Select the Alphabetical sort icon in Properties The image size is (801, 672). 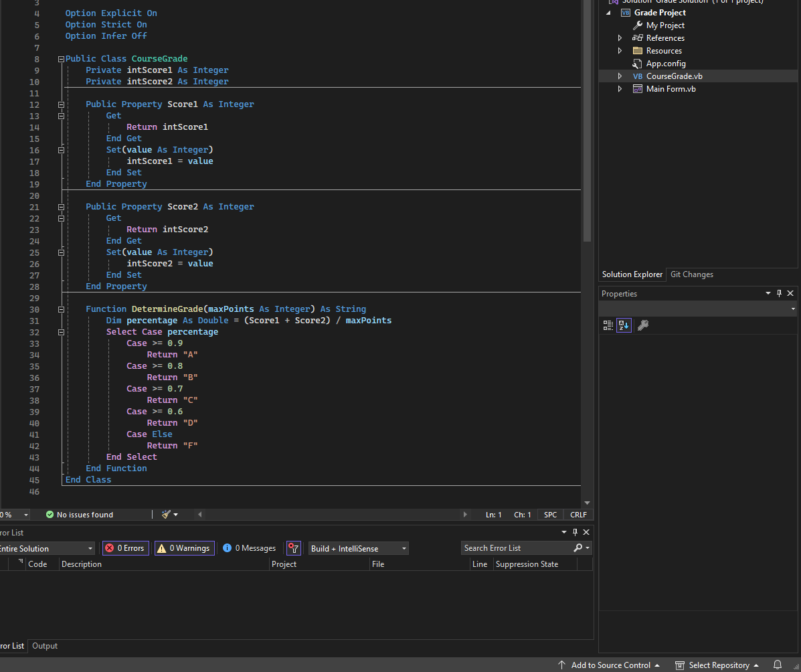[624, 325]
